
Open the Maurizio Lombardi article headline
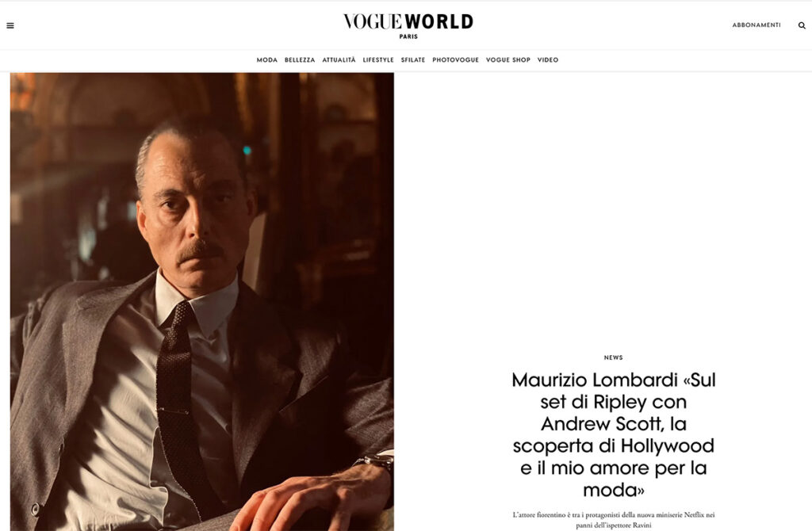614,435
